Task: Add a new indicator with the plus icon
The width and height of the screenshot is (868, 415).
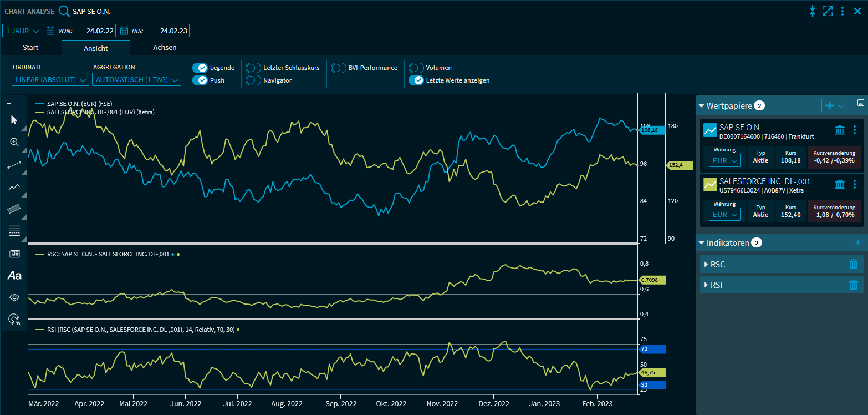Action: (x=858, y=242)
